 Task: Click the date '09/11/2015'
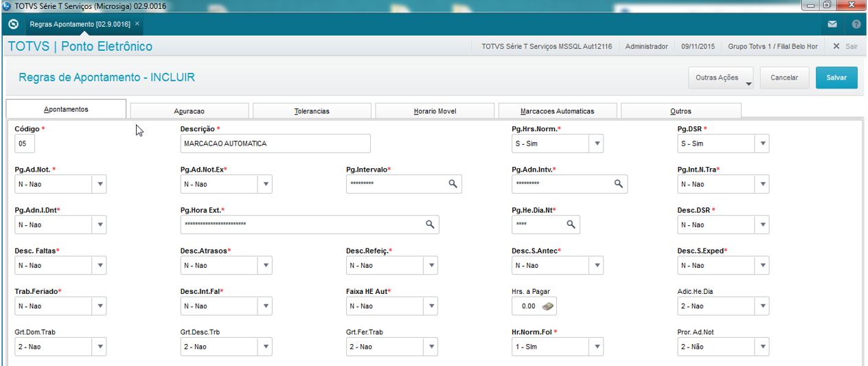[698, 46]
